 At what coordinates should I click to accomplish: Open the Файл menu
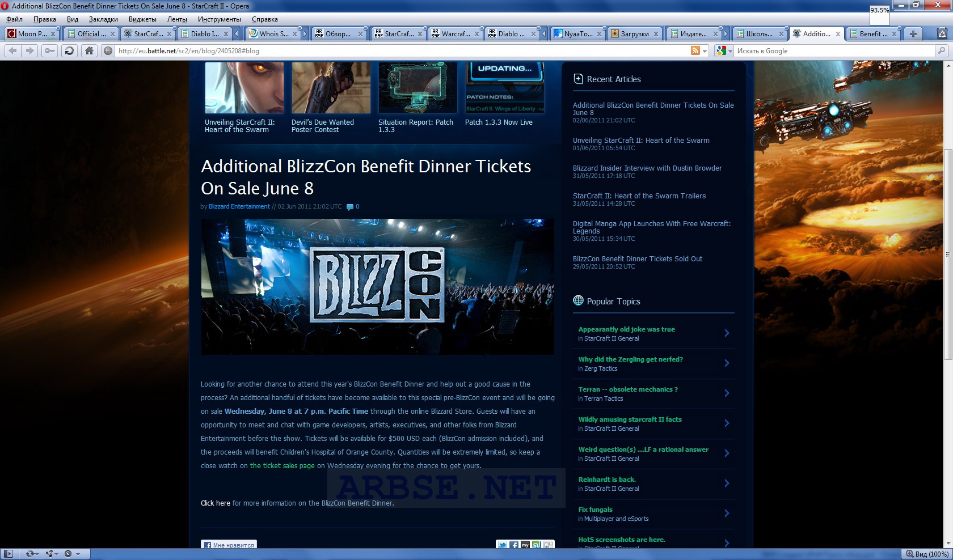[x=15, y=19]
